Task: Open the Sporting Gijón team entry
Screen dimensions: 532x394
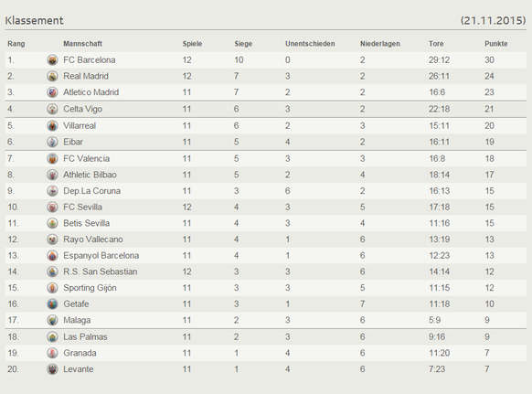Action: pyautogui.click(x=90, y=288)
